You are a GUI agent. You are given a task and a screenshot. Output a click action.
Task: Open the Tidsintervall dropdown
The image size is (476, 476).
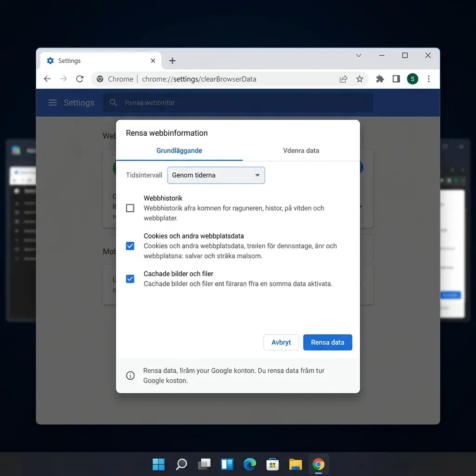coord(216,175)
